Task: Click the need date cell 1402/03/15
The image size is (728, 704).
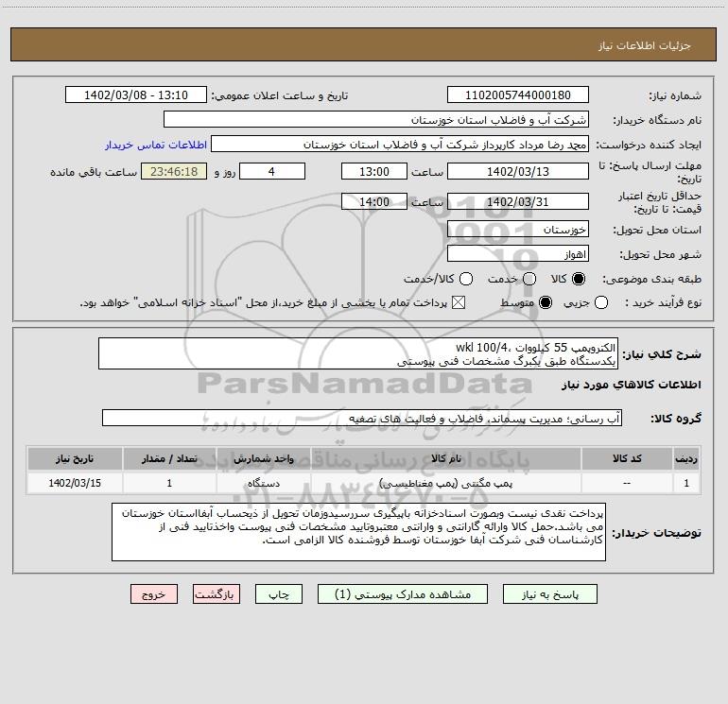Action: pos(75,483)
